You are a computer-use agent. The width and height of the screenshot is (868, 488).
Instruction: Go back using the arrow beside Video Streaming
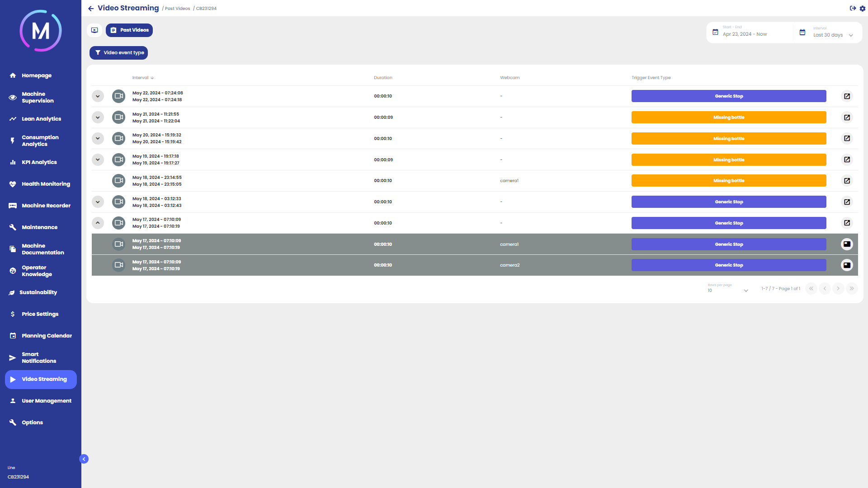pos(91,9)
